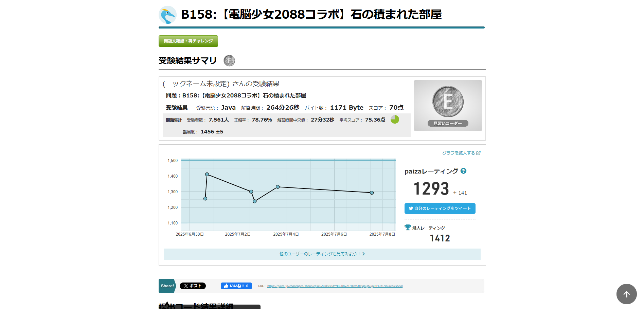644x309 pixels.
Task: Click the share URL link
Action: (x=335, y=286)
